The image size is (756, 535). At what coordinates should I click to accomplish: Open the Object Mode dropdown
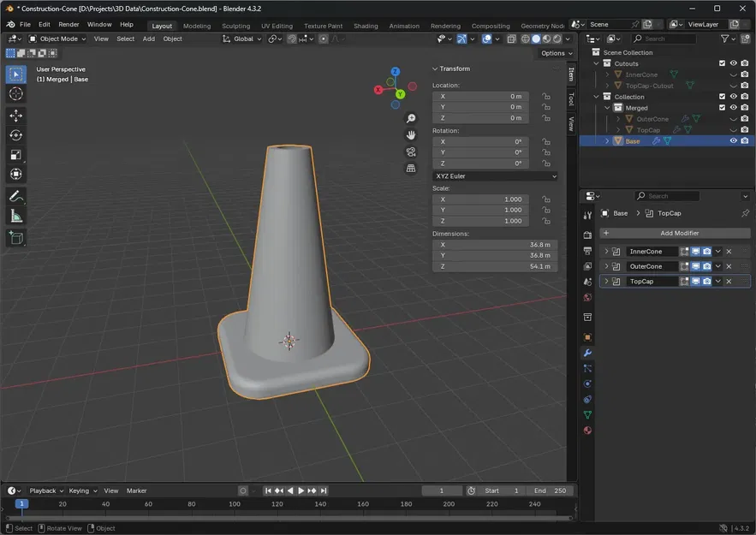tap(57, 39)
